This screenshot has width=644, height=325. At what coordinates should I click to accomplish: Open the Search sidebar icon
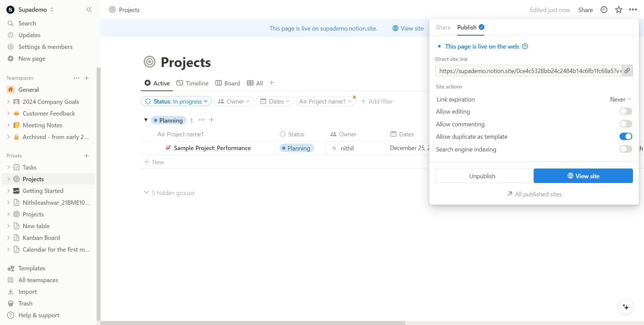[x=11, y=23]
